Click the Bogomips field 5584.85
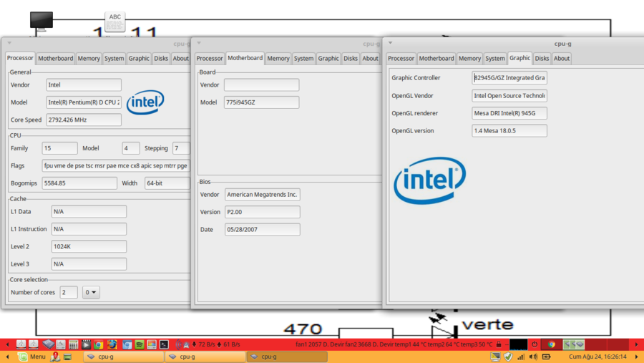644x363 pixels. coord(79,183)
